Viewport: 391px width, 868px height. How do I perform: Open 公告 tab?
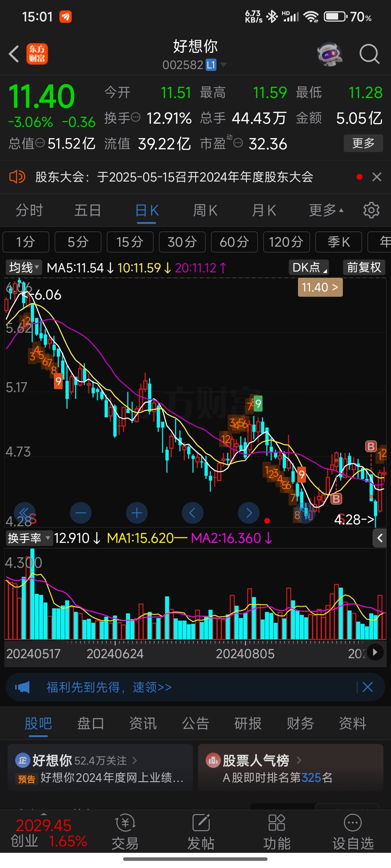pos(195,723)
